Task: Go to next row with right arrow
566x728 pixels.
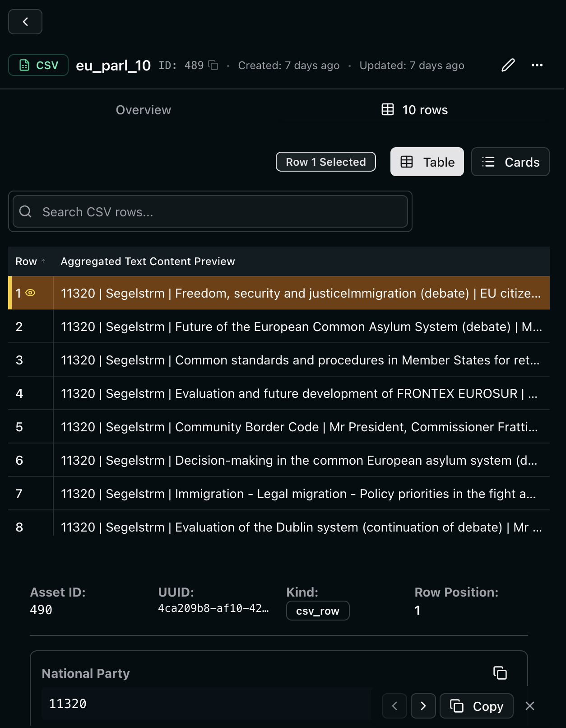Action: 423,706
